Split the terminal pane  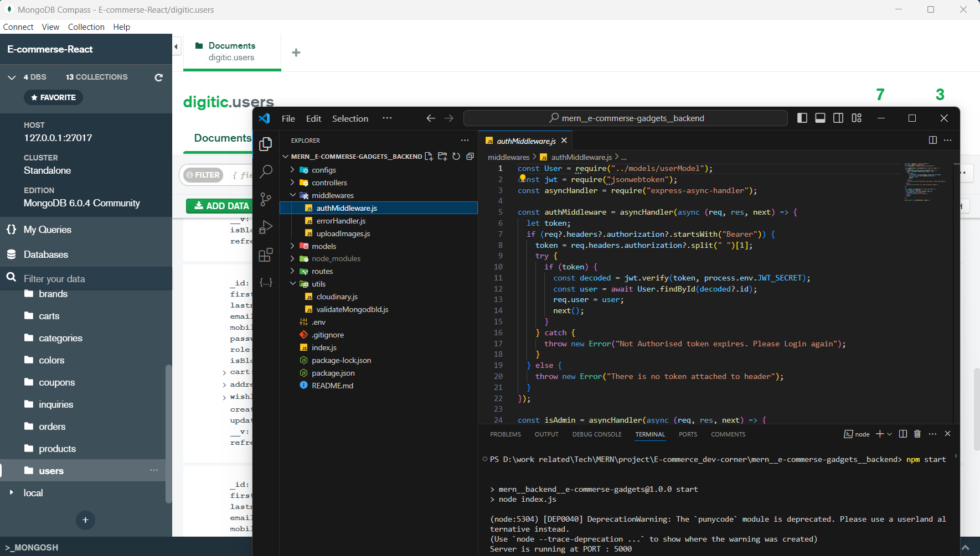point(903,434)
